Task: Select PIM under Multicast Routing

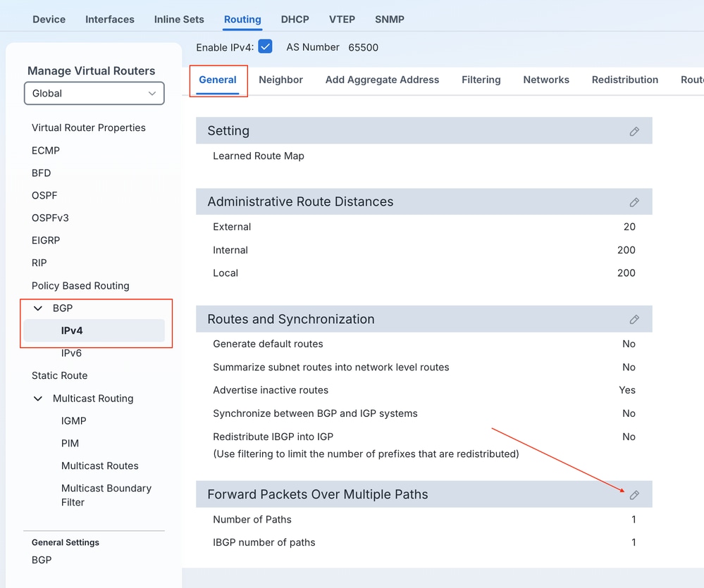Action: pyautogui.click(x=70, y=443)
